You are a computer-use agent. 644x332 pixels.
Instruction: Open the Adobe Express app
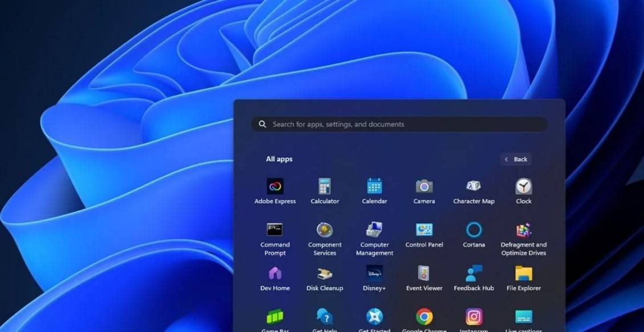275,187
